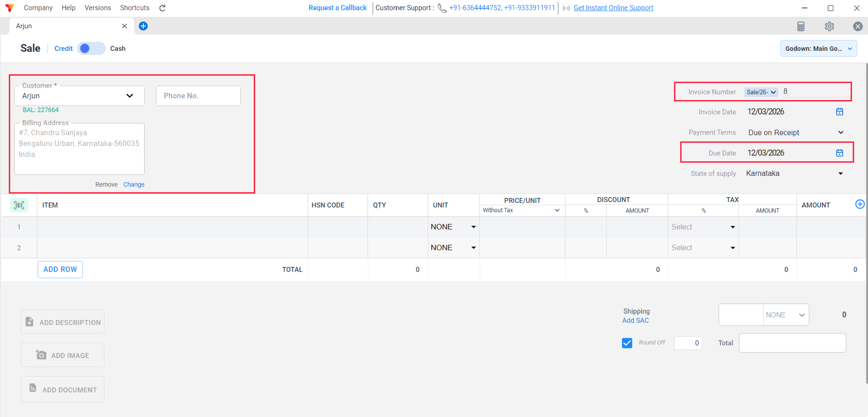Switch the sale from Credit to Cash

click(x=91, y=48)
